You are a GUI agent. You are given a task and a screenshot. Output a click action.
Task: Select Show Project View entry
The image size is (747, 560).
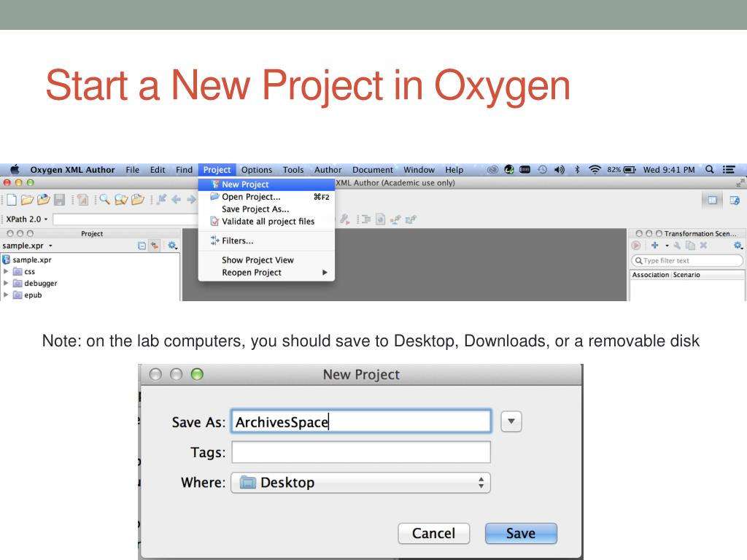(266, 260)
